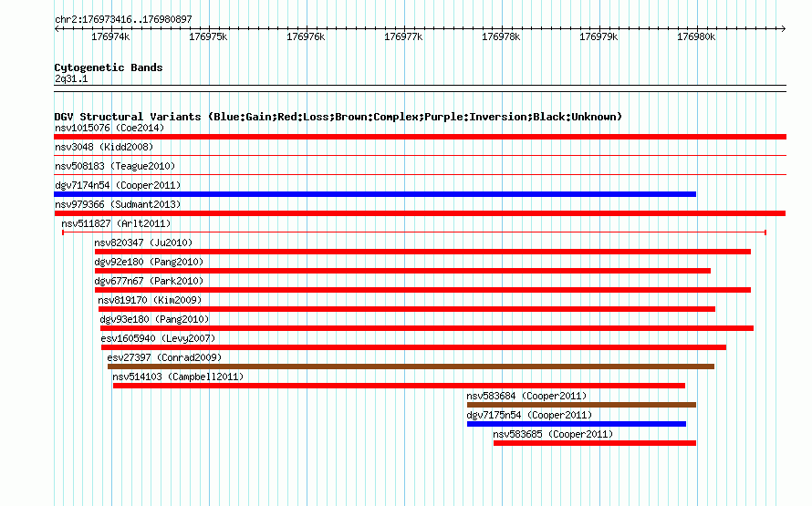Click the 176977k ruler mark
Screen dimensions: 812x506
[x=403, y=36]
